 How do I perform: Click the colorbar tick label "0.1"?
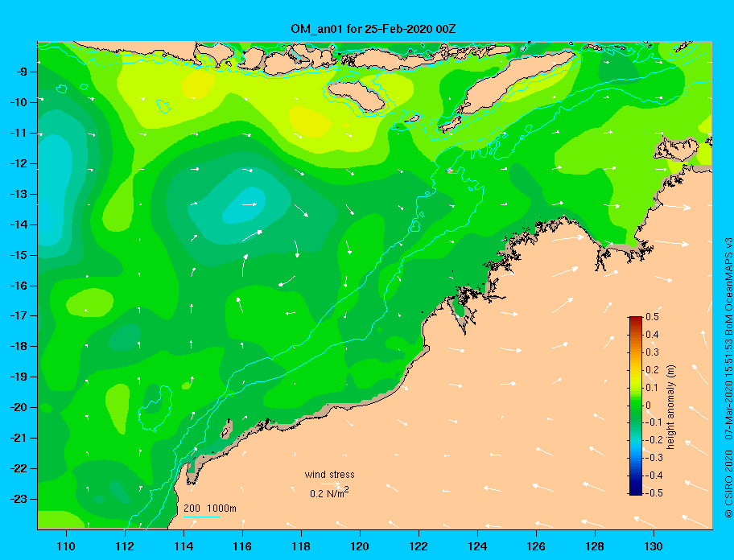[653, 387]
